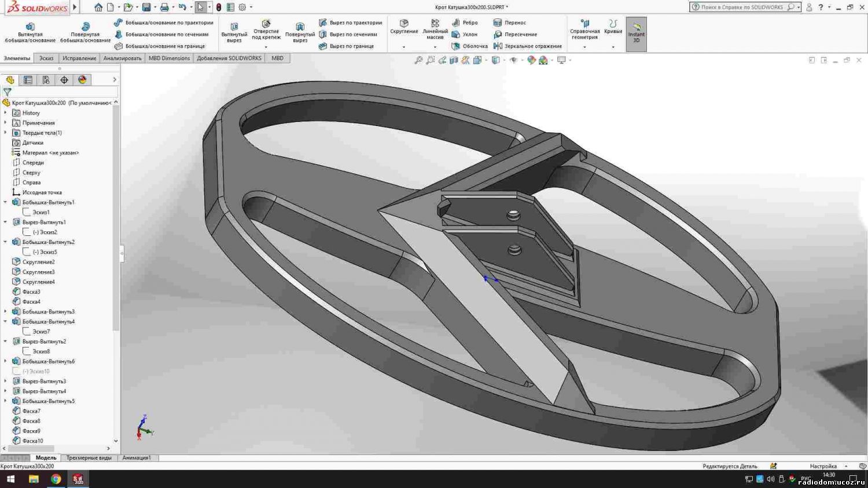Open Windows Start menu
868x488 pixels.
click(x=10, y=479)
